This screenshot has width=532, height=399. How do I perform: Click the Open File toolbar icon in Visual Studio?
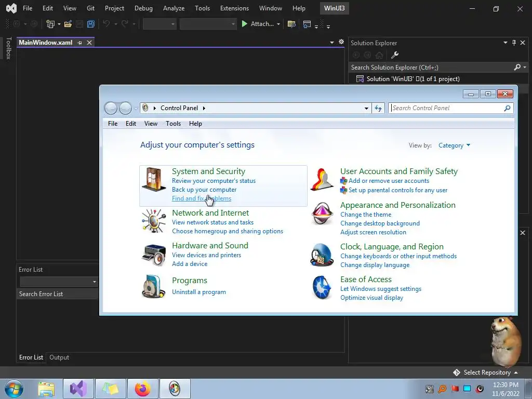coord(68,24)
